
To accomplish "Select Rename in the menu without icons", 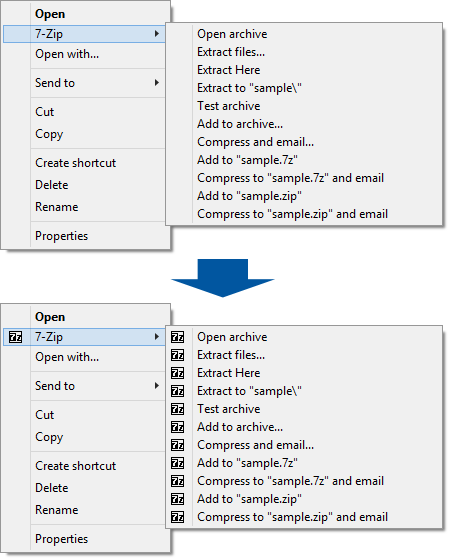I will pos(56,207).
